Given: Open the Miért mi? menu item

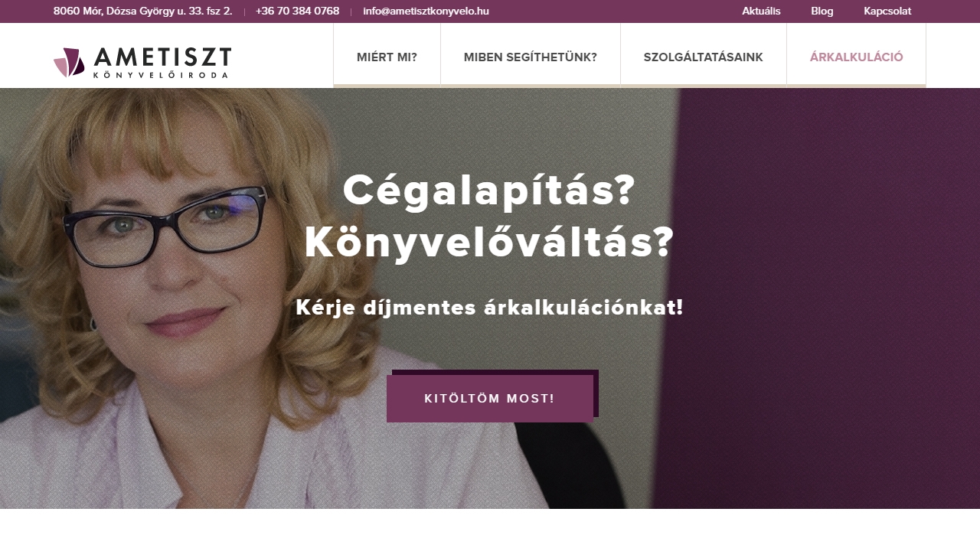Looking at the screenshot, I should (387, 57).
